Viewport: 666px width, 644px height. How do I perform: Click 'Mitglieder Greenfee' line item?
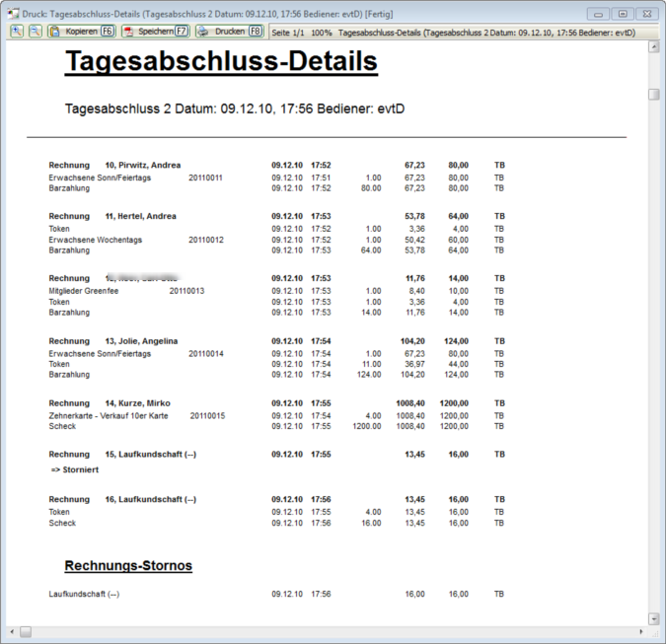click(x=84, y=291)
